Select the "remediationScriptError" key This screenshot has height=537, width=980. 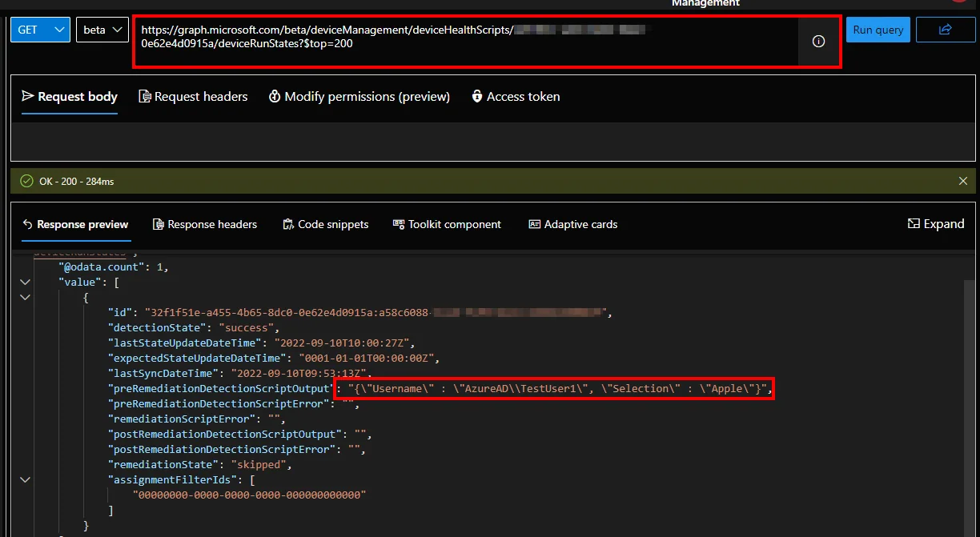click(180, 419)
